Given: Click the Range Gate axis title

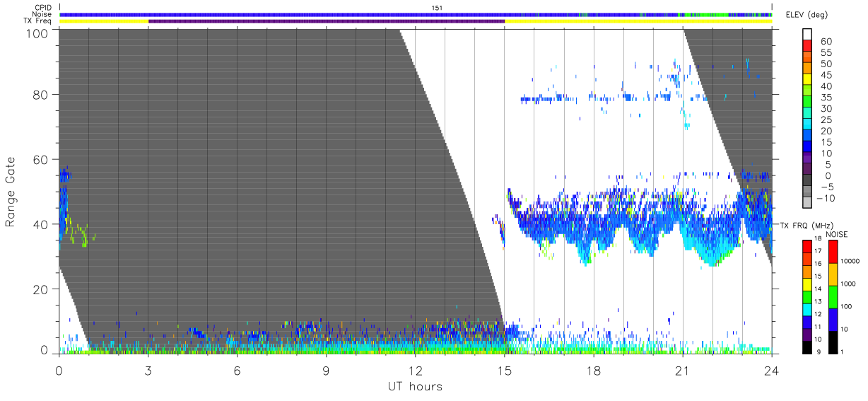Looking at the screenshot, I should (x=11, y=192).
